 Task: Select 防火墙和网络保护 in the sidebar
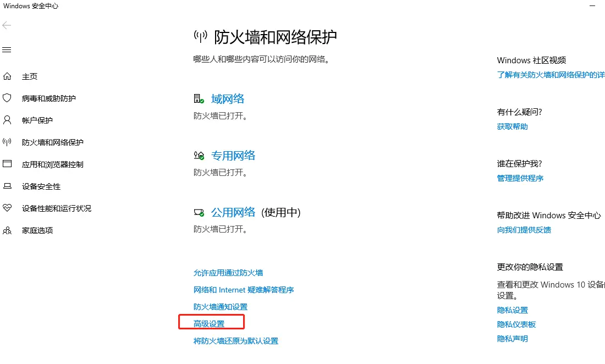click(52, 142)
